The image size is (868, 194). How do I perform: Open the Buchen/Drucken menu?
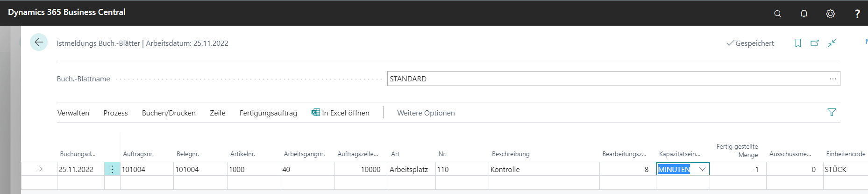(169, 113)
